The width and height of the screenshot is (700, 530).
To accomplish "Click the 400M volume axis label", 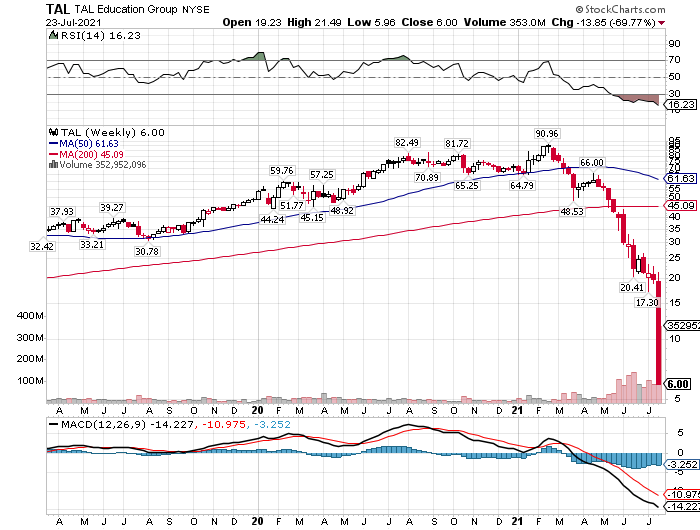I will pyautogui.click(x=30, y=316).
